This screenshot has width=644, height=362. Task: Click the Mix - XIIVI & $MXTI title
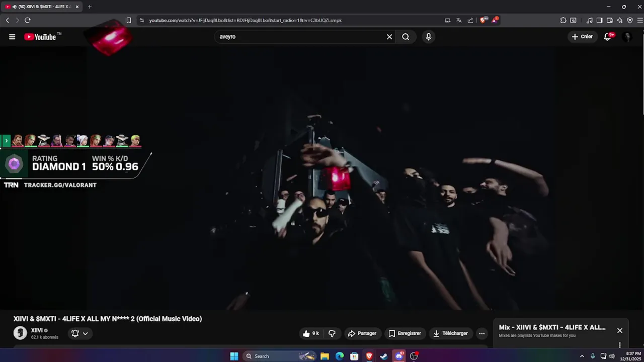click(552, 327)
